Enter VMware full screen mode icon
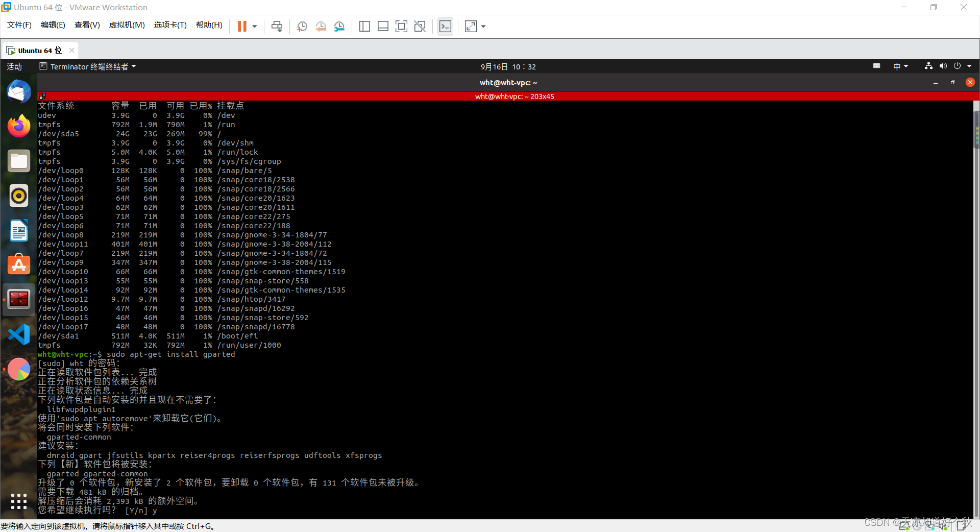The height and width of the screenshot is (532, 980). (401, 27)
